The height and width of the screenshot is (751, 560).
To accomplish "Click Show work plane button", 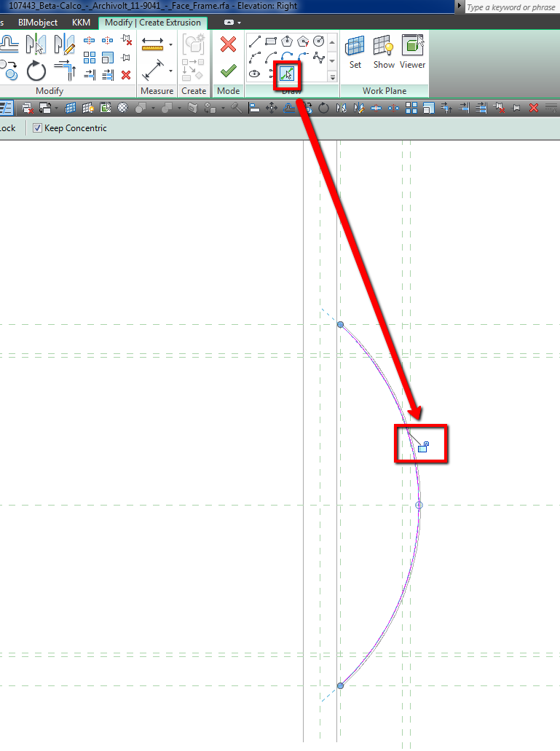I will point(384,52).
